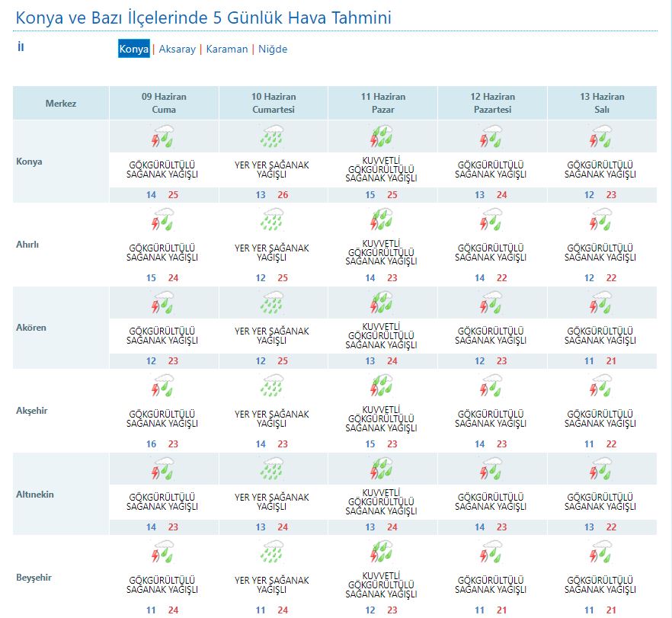This screenshot has height=618, width=672.
Task: Click Akören's thunderstorm icon for 12 Haziran Pazartesi
Action: (x=492, y=303)
